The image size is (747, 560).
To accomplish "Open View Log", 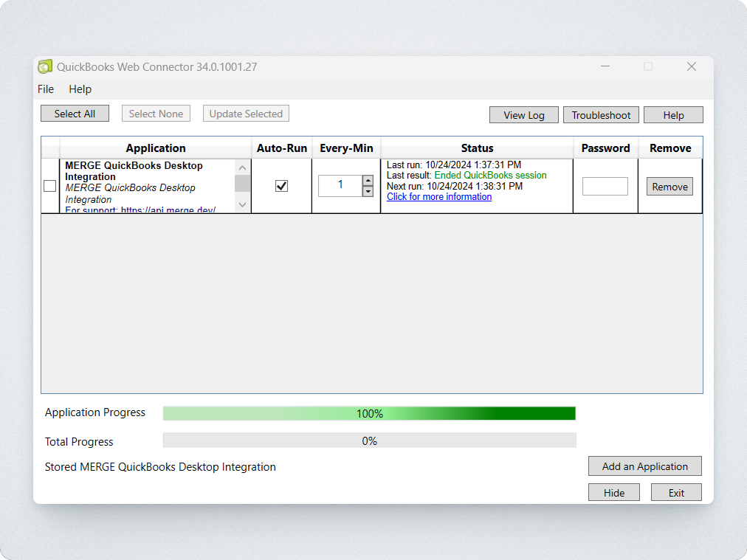I will click(x=524, y=115).
